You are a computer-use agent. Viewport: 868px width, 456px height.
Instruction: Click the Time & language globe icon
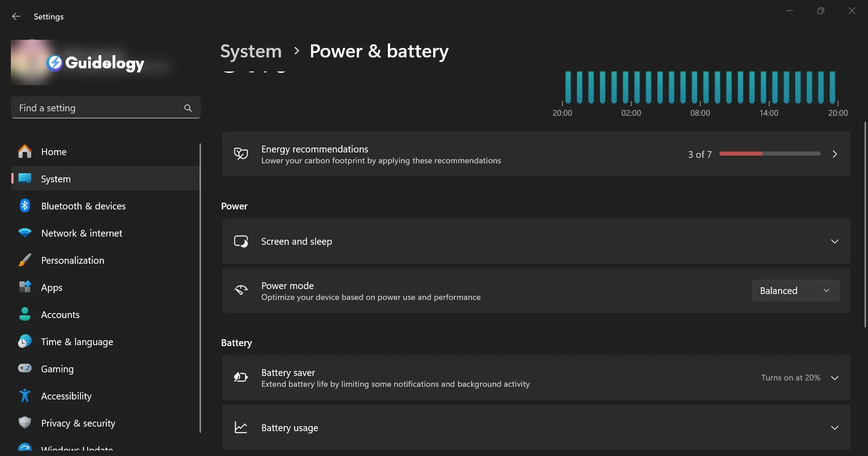coord(25,342)
